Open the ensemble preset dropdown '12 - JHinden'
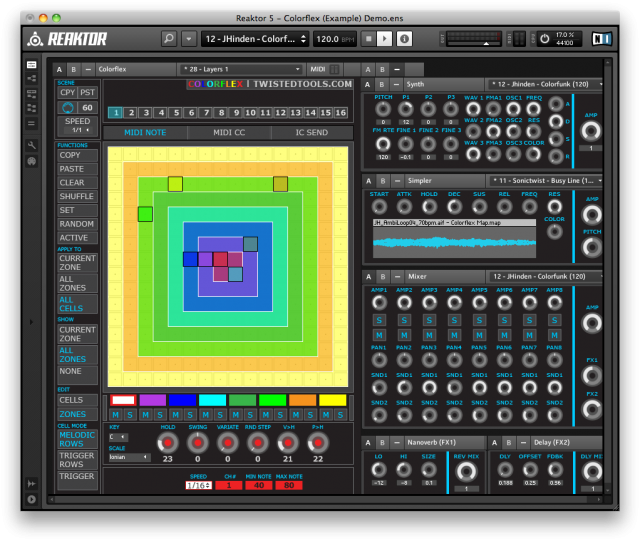Image resolution: width=640 pixels, height=541 pixels. 255,39
